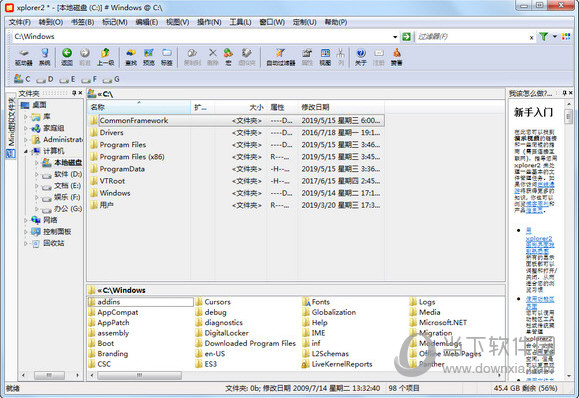This screenshot has width=579, height=398.
Task: Click the 自动过滤器 auto-filter icon
Action: (281, 56)
